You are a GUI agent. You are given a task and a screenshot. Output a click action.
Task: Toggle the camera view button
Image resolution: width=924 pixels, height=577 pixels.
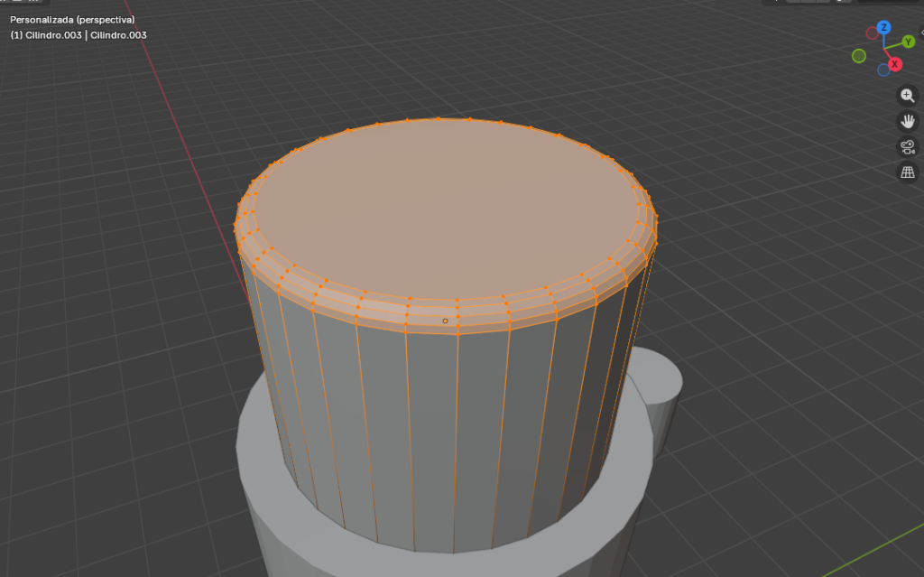[x=908, y=146]
